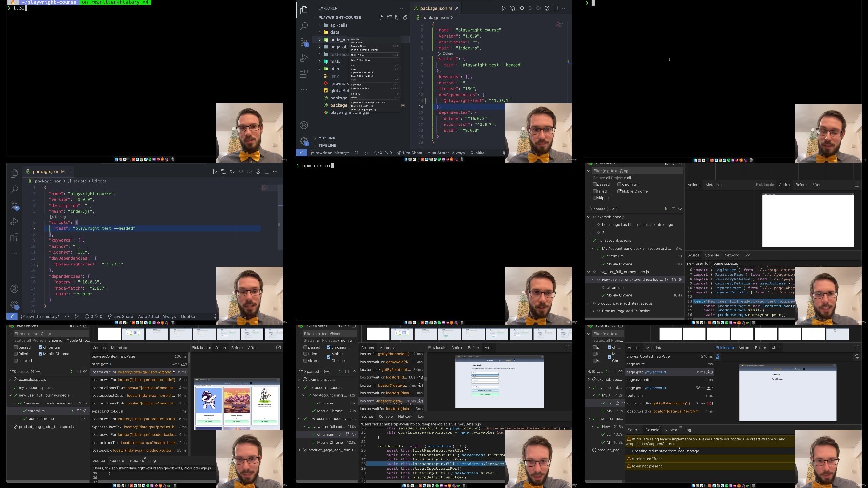Toggle watch eye on 'New user full end-to-end' row
This screenshot has width=868, height=488.
click(680, 279)
